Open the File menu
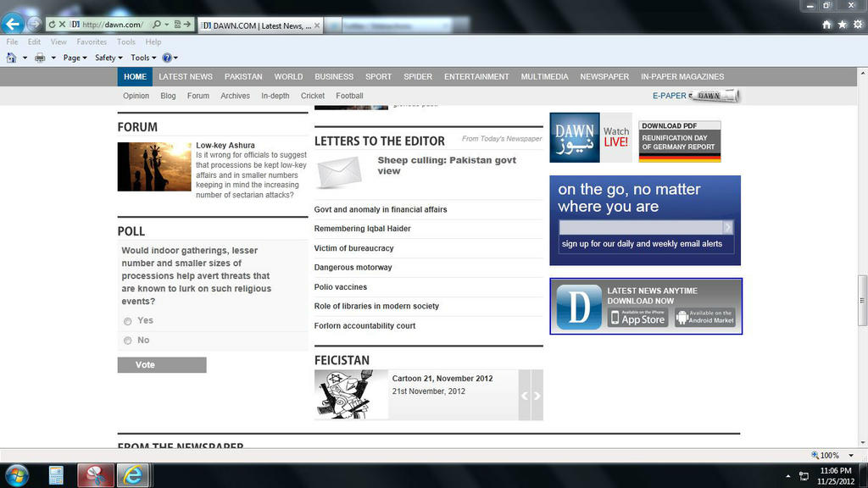Image resolution: width=868 pixels, height=488 pixels. tap(12, 42)
